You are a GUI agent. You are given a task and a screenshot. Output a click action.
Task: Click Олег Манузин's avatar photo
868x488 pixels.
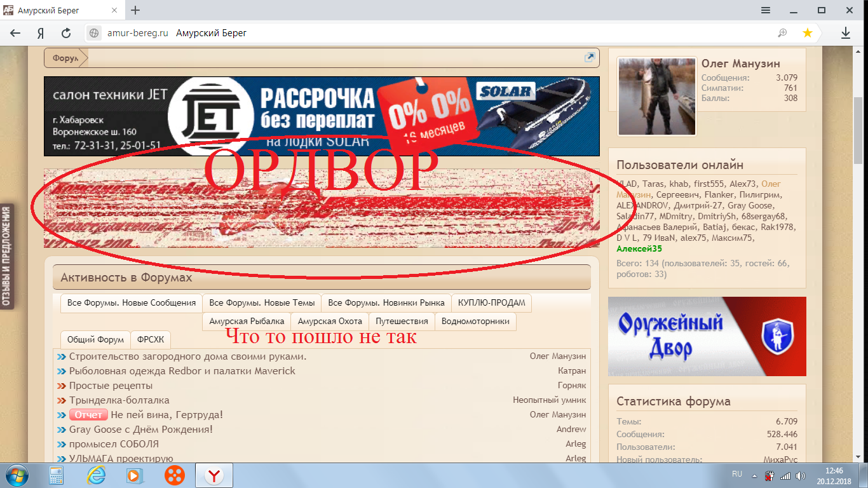656,96
